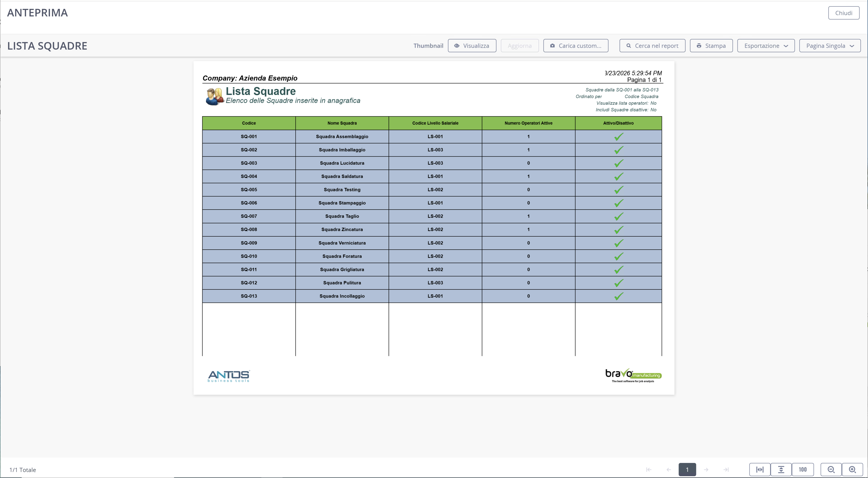Print the report with Stampa
This screenshot has height=478, width=868.
coord(711,46)
